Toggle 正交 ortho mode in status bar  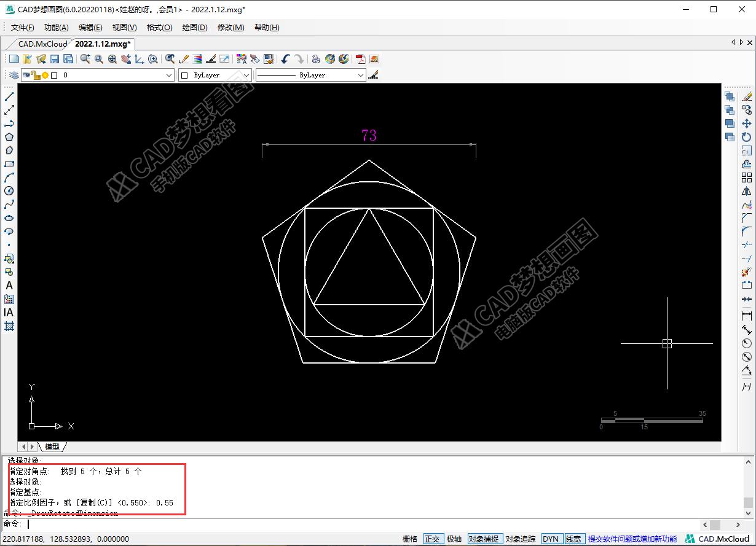click(432, 539)
